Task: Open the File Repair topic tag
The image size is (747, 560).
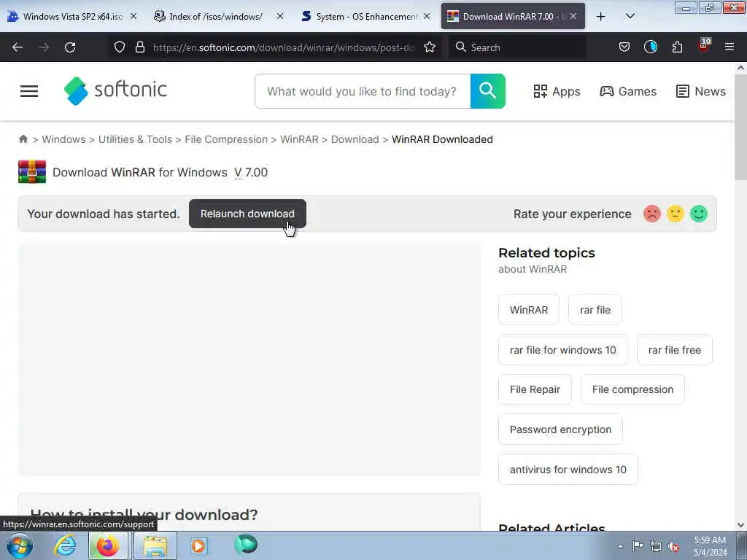Action: point(535,389)
